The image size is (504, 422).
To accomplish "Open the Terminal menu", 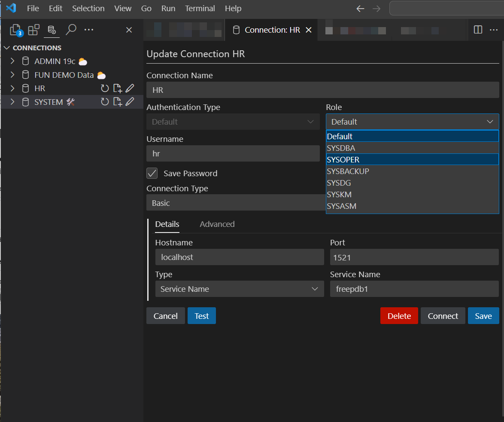I will click(200, 8).
